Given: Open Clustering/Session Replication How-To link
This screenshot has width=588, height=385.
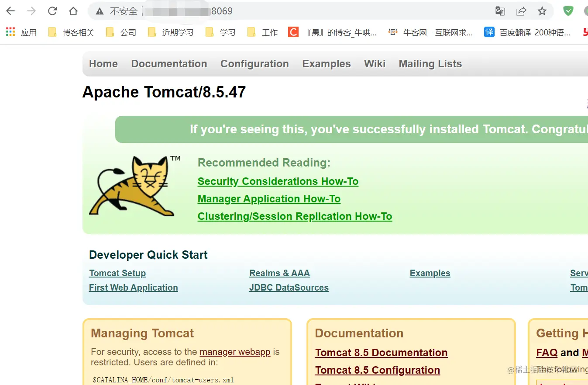Looking at the screenshot, I should click(x=295, y=216).
